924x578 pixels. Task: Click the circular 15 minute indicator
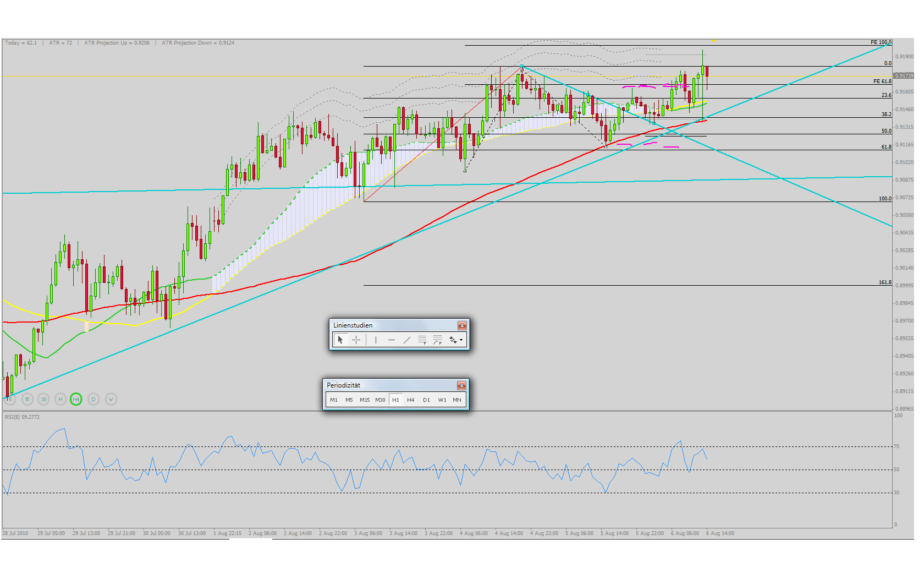[x=27, y=399]
